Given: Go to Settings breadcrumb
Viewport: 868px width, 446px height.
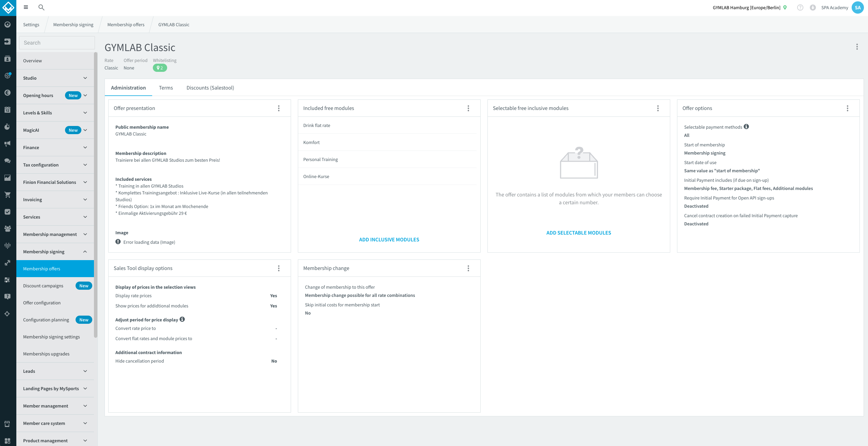Looking at the screenshot, I should [x=31, y=25].
